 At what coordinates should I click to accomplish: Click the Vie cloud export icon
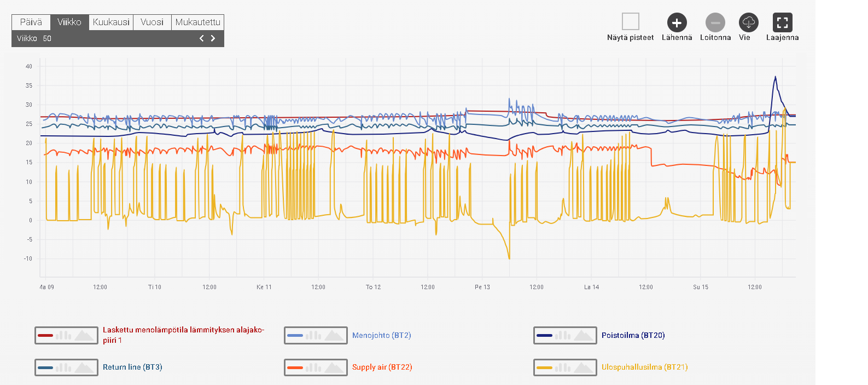(x=748, y=22)
